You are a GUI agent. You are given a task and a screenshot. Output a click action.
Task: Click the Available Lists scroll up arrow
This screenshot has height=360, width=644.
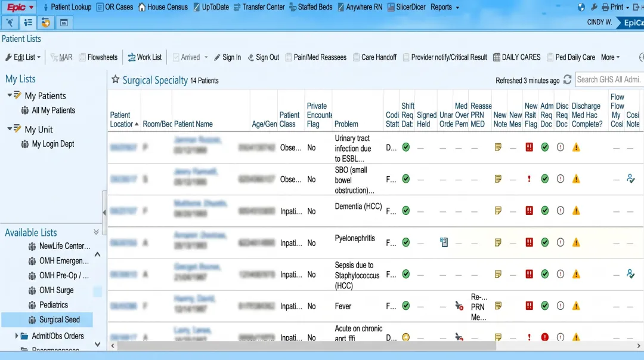tap(97, 255)
